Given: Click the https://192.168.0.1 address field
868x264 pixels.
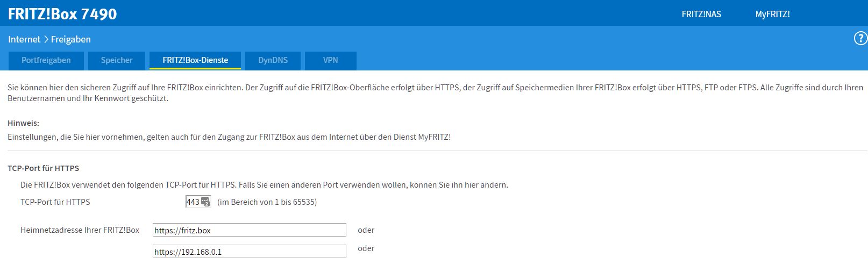Looking at the screenshot, I should click(x=249, y=252).
